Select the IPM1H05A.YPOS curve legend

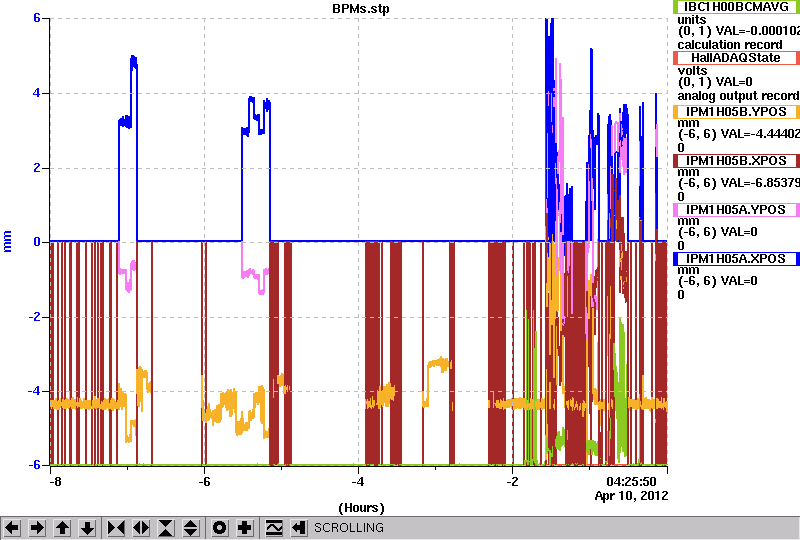coord(736,210)
